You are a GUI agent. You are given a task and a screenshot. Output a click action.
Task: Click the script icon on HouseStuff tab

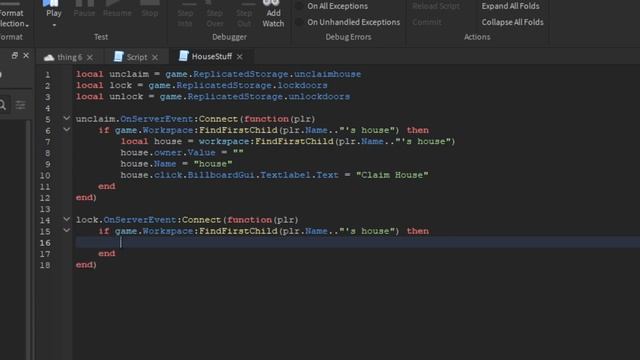click(x=184, y=56)
